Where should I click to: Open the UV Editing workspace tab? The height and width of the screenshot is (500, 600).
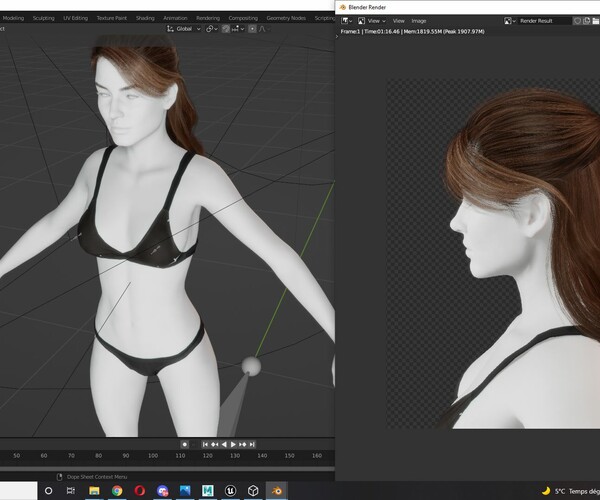point(75,18)
